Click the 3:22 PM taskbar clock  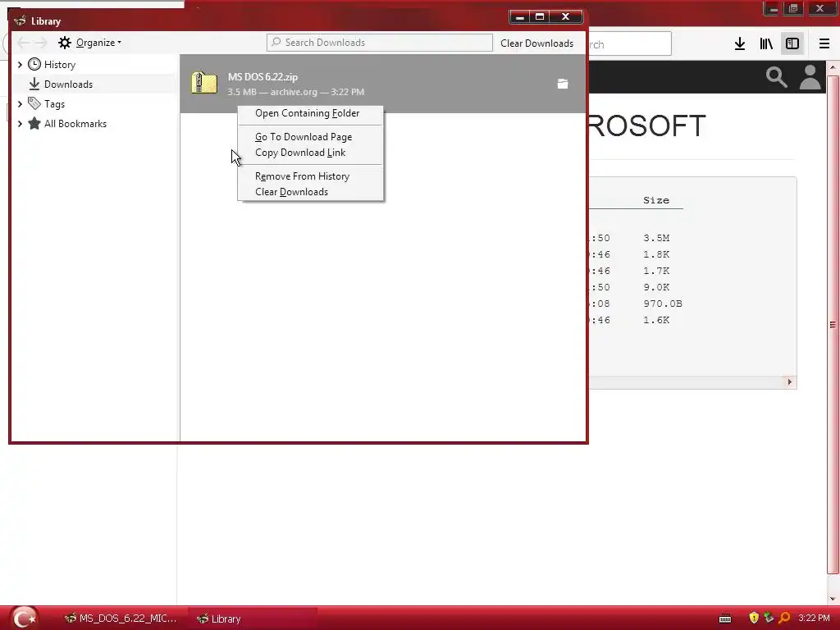814,619
